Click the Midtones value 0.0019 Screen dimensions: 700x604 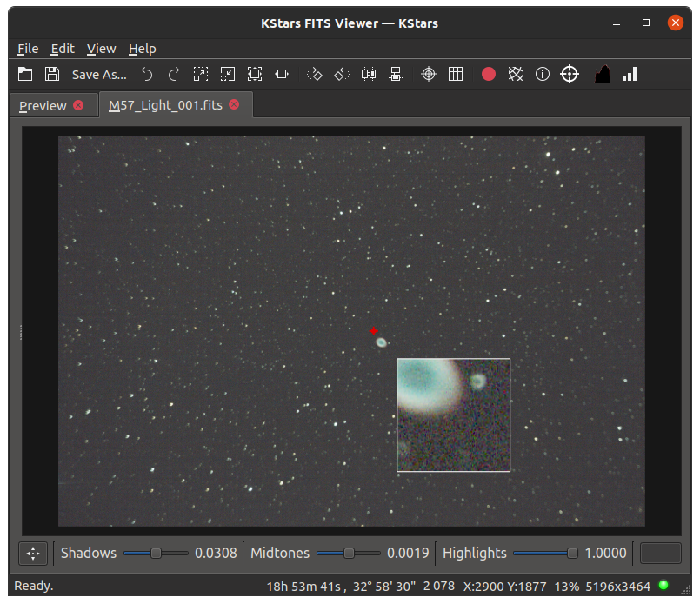408,553
